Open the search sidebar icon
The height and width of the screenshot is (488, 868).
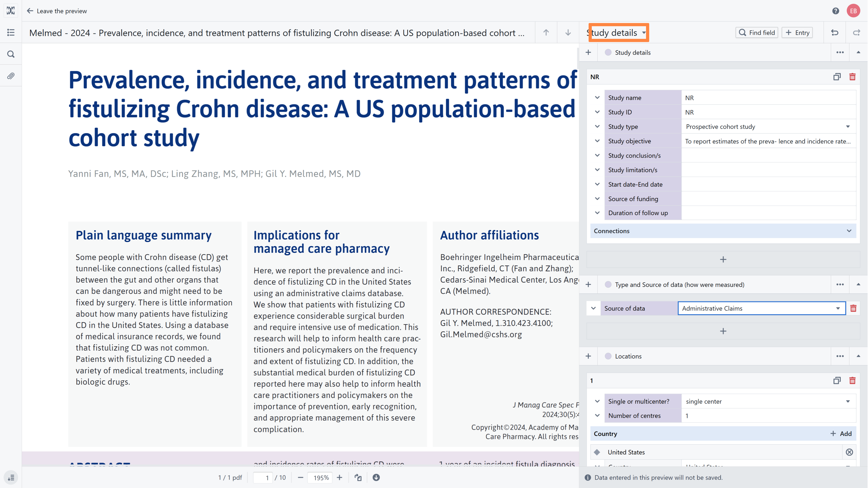pos(11,54)
